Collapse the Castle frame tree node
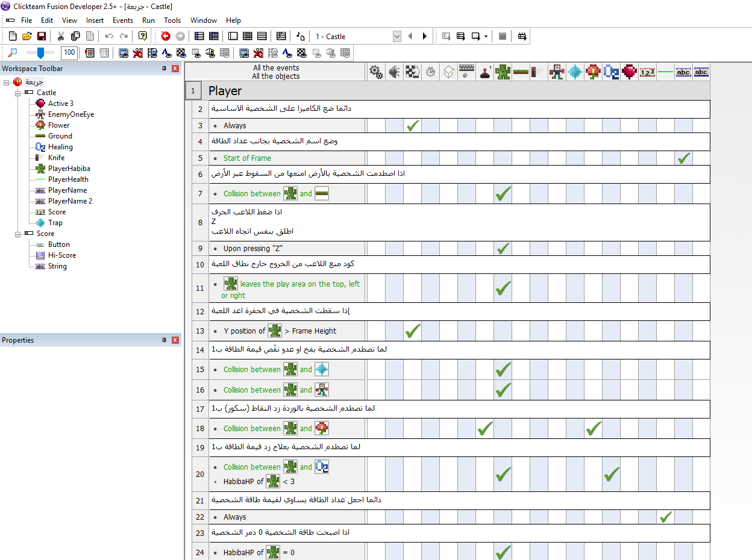This screenshot has height=560, width=752. [18, 93]
